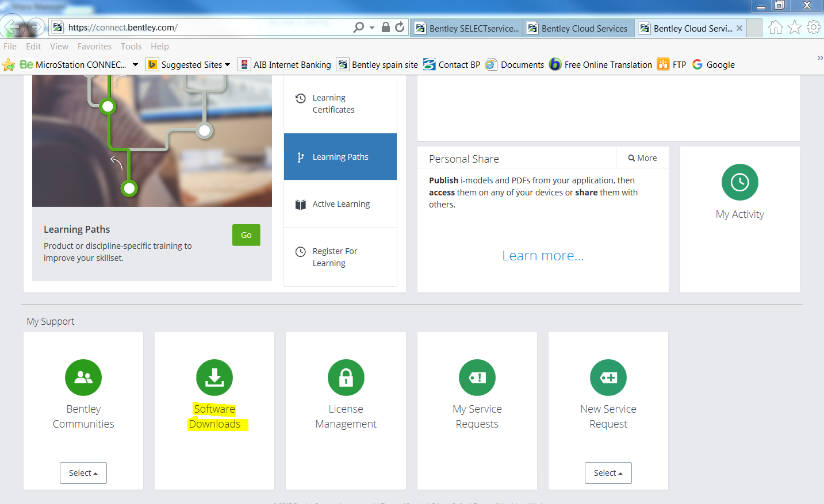Click the My Support section heading

pyautogui.click(x=51, y=322)
